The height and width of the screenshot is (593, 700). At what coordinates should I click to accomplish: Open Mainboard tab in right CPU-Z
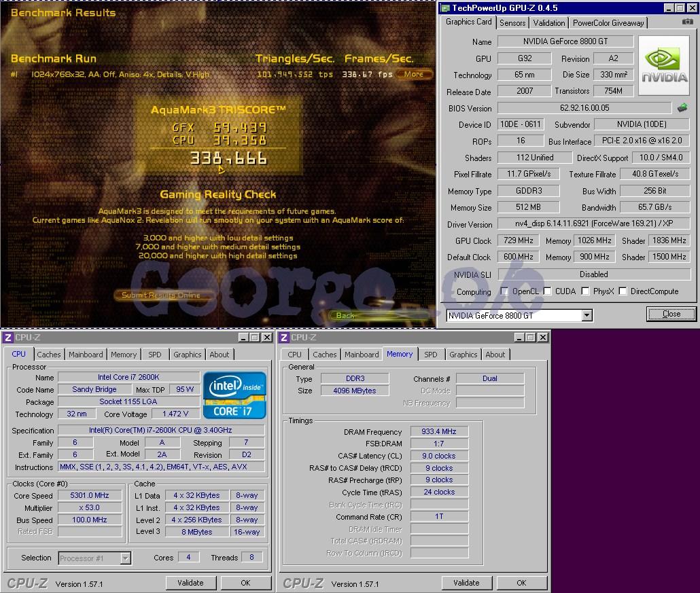(x=362, y=355)
